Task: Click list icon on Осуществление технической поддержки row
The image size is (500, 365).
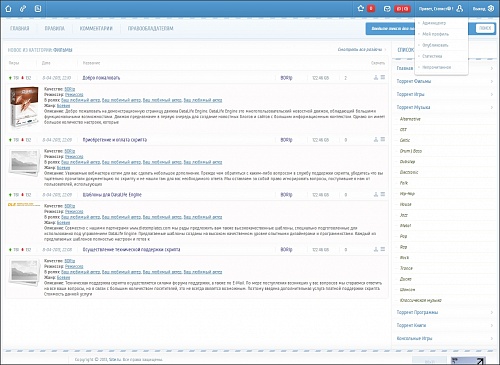Action: tap(383, 249)
